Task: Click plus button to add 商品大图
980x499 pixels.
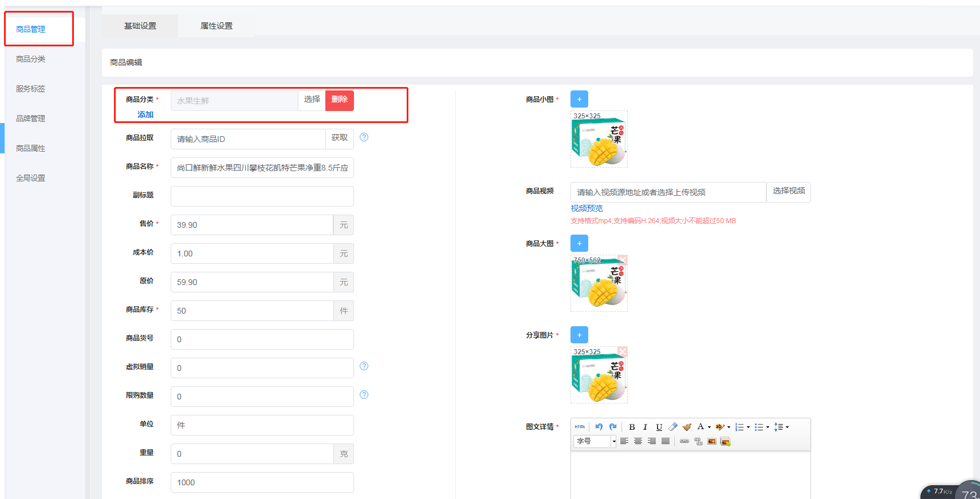Action: coord(579,243)
